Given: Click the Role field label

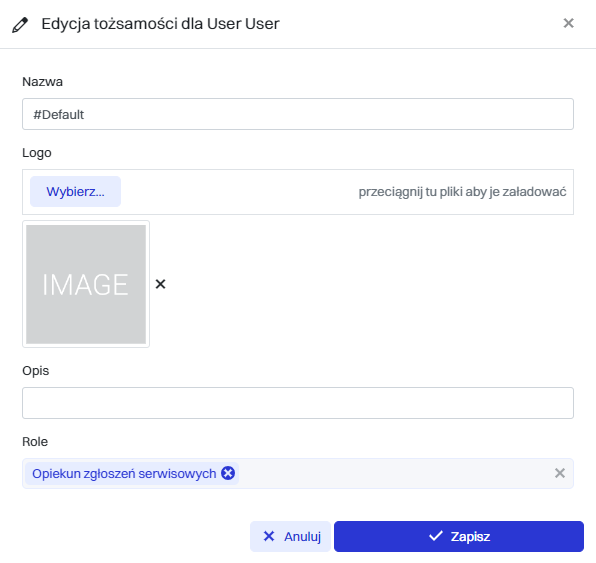Looking at the screenshot, I should (x=35, y=442).
